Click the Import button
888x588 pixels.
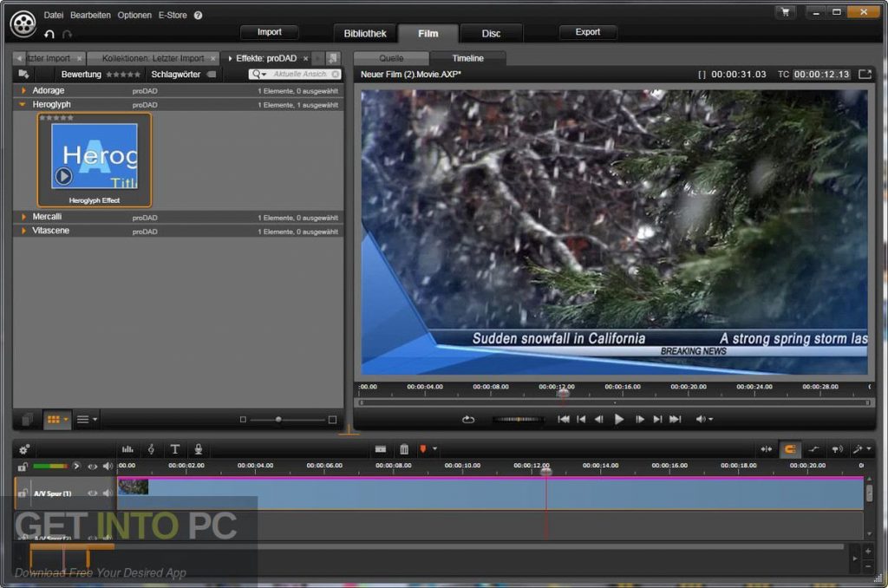pyautogui.click(x=270, y=32)
